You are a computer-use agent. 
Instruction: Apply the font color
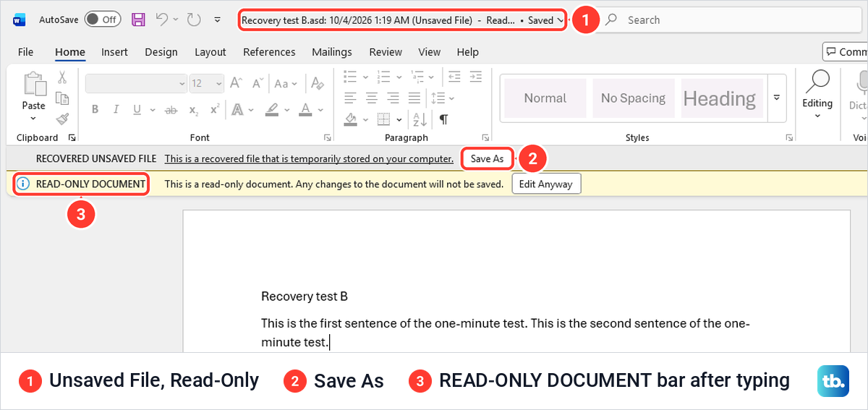[x=305, y=110]
